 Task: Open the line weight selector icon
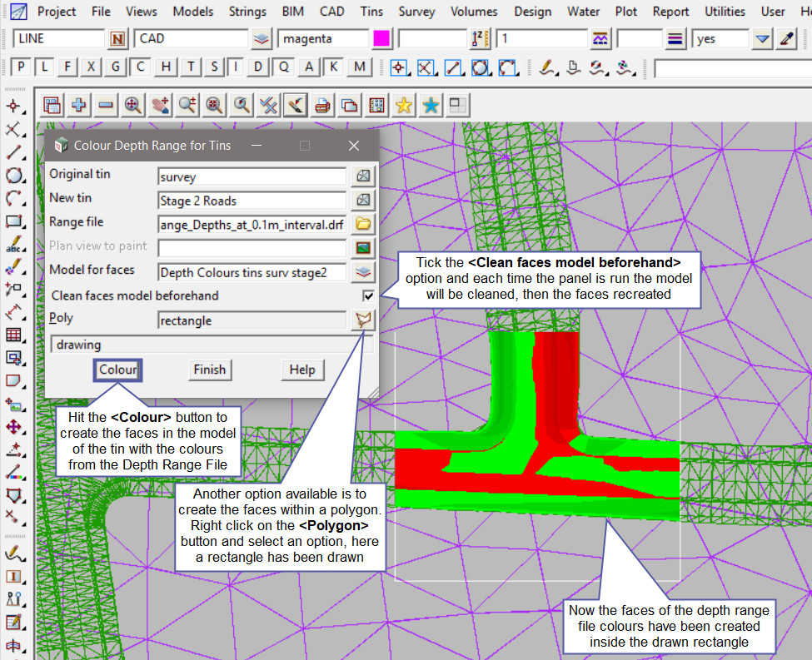coord(675,39)
